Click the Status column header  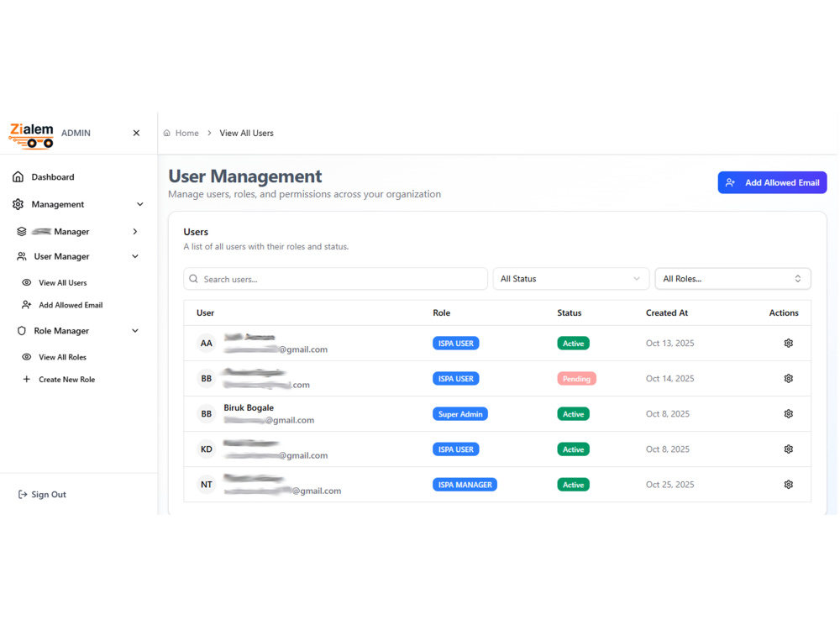tap(569, 312)
